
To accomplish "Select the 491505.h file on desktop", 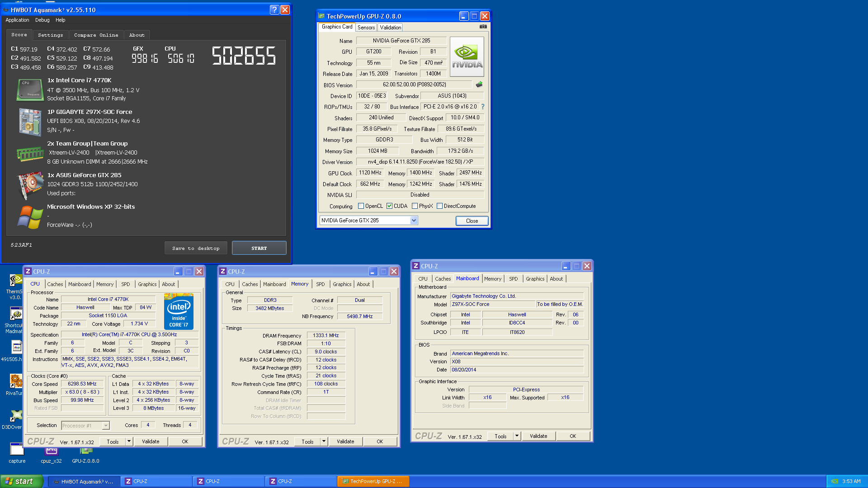I will [x=14, y=352].
